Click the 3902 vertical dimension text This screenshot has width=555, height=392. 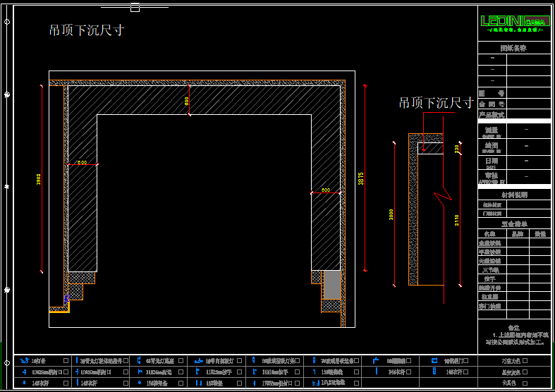(x=39, y=180)
